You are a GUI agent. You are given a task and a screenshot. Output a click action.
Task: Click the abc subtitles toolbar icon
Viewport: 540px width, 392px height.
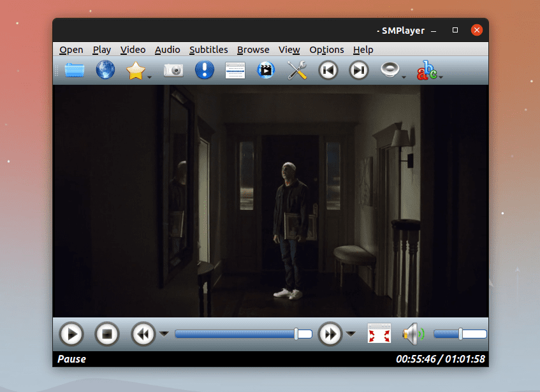click(x=427, y=70)
